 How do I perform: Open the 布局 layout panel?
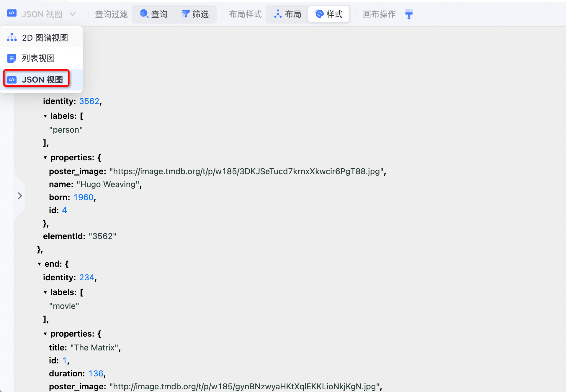click(x=288, y=14)
